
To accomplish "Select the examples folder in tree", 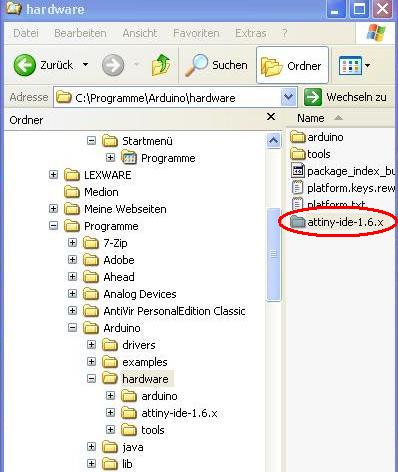I will 135,362.
